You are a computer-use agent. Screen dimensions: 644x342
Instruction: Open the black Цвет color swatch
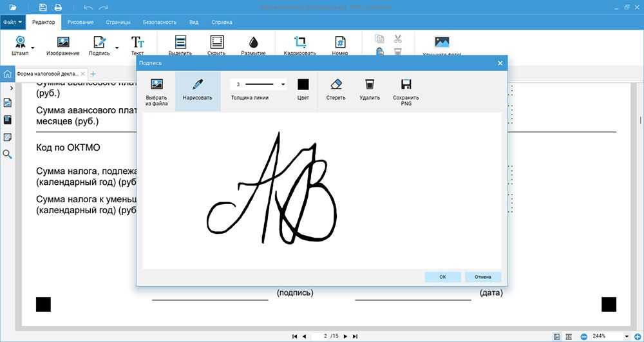303,84
